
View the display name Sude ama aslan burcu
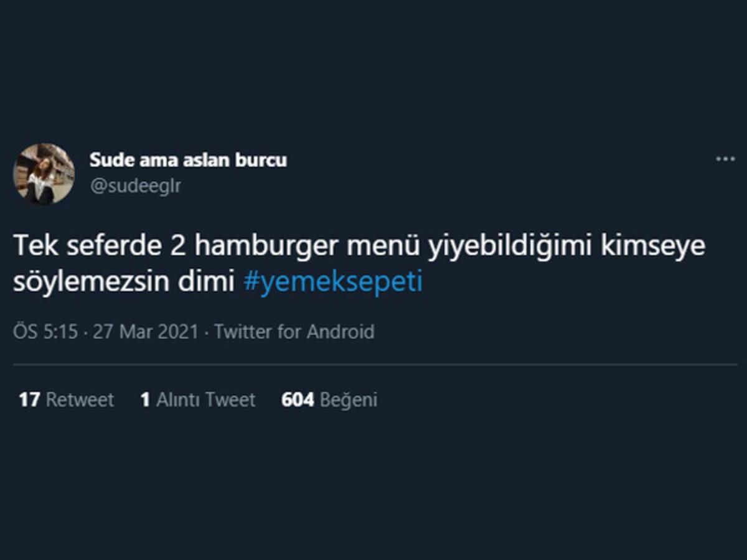click(x=189, y=159)
